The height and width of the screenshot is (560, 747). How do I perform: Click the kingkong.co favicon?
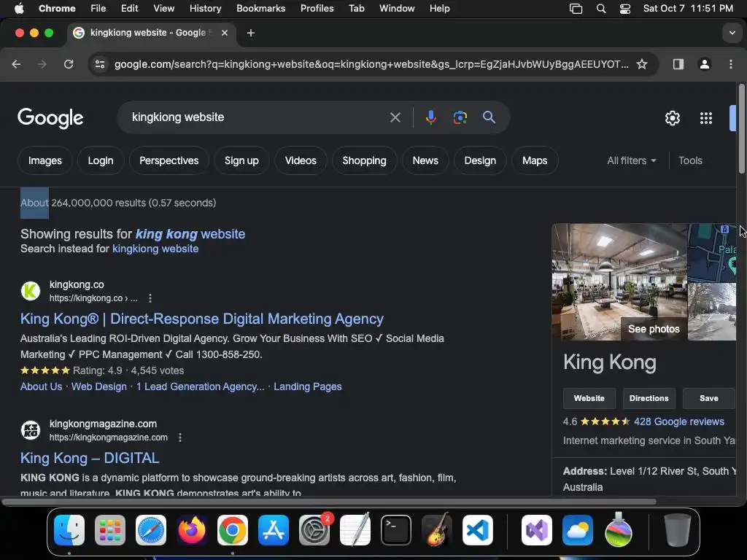(x=31, y=291)
